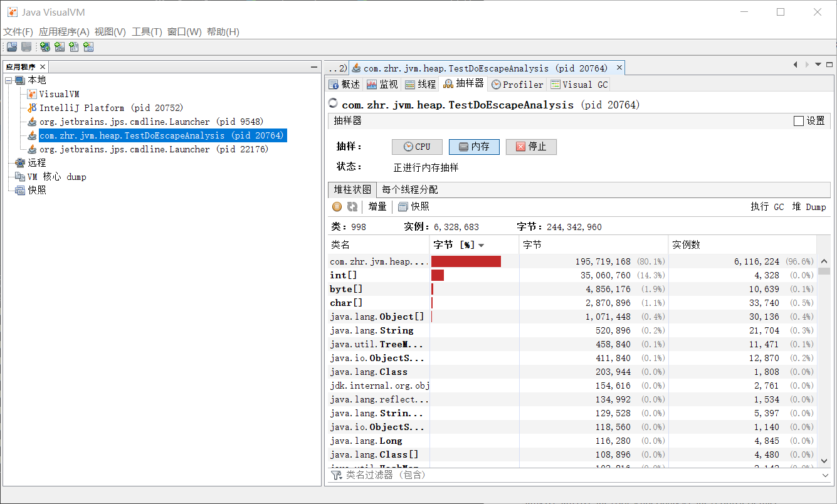The image size is (837, 504).
Task: Click the Add VM Coredump toolbar icon
Action: (74, 47)
